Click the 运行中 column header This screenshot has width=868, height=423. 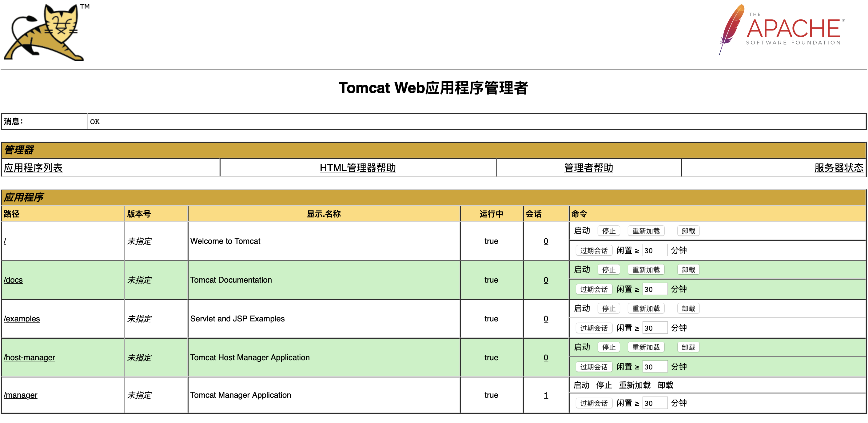pos(491,214)
